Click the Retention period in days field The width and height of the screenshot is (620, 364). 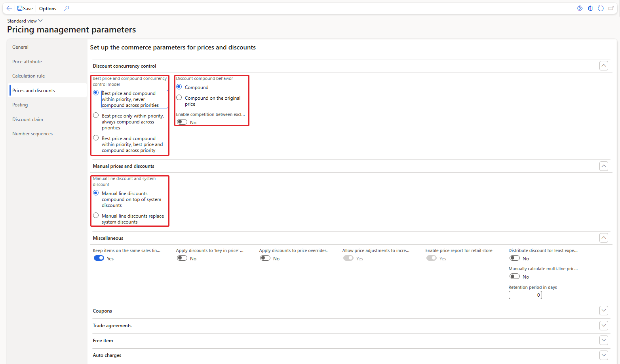[525, 295]
